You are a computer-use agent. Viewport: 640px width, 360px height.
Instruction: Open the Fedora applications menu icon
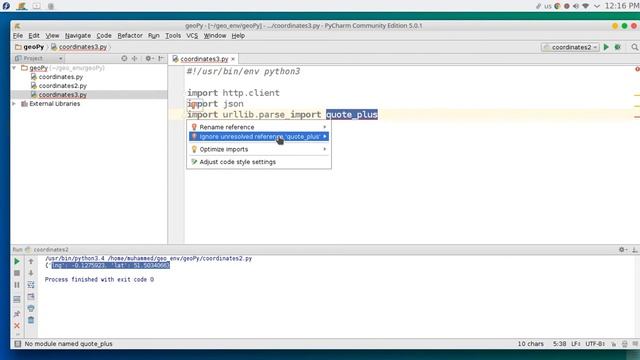[x=6, y=6]
